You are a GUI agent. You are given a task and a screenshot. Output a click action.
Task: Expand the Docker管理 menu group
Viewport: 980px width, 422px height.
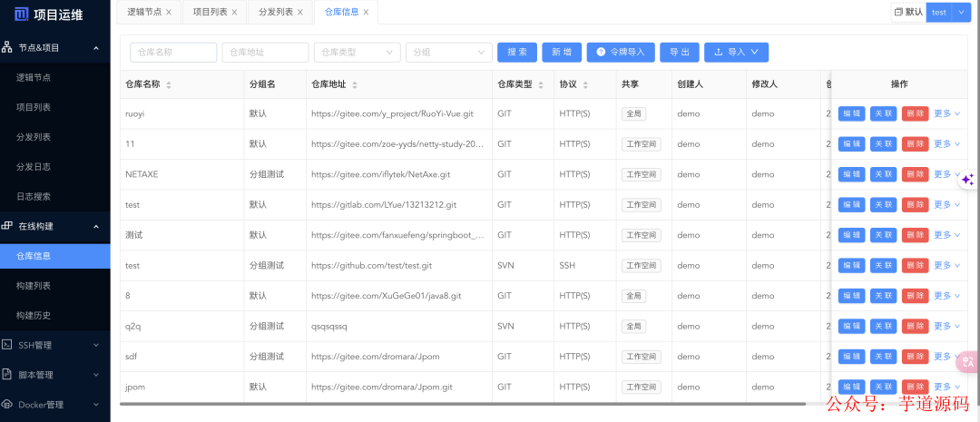(x=95, y=405)
